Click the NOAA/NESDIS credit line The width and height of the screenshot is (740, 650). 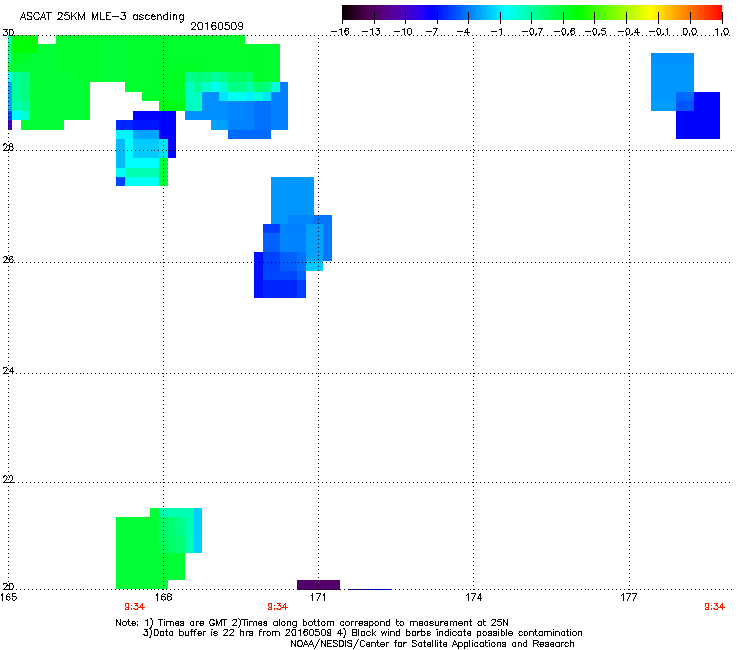point(432,644)
